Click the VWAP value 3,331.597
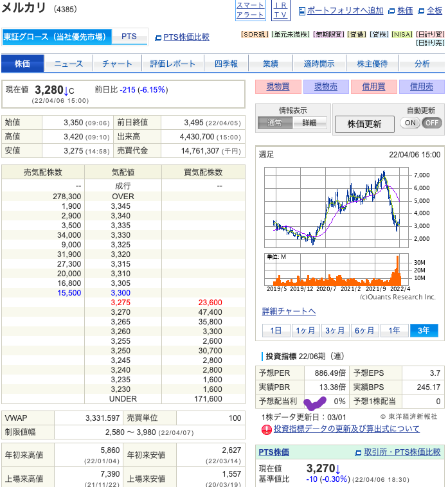This screenshot has height=487, width=448. point(103,418)
